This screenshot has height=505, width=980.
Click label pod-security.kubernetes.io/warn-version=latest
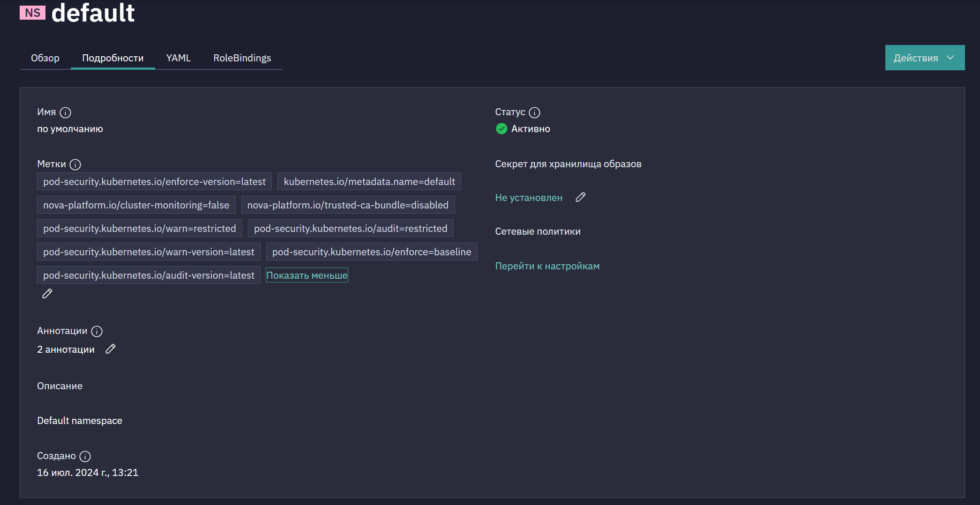[x=149, y=252]
